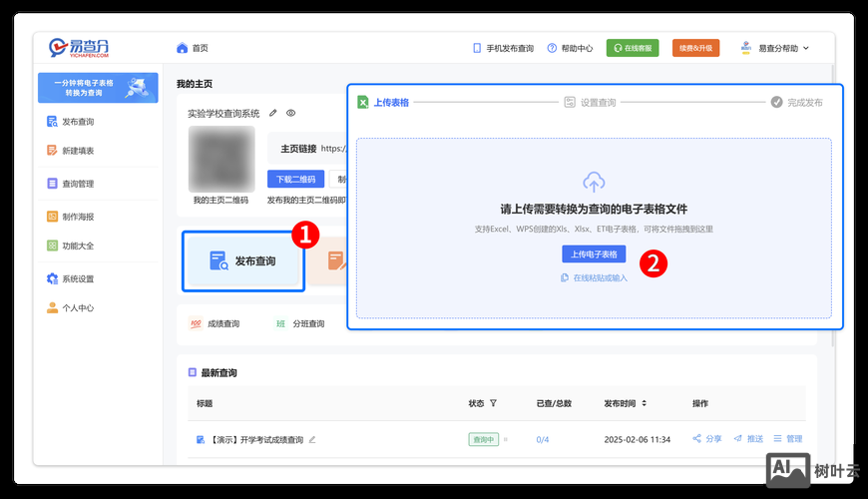Open 功能大全 in the sidebar
868x499 pixels.
tap(71, 246)
